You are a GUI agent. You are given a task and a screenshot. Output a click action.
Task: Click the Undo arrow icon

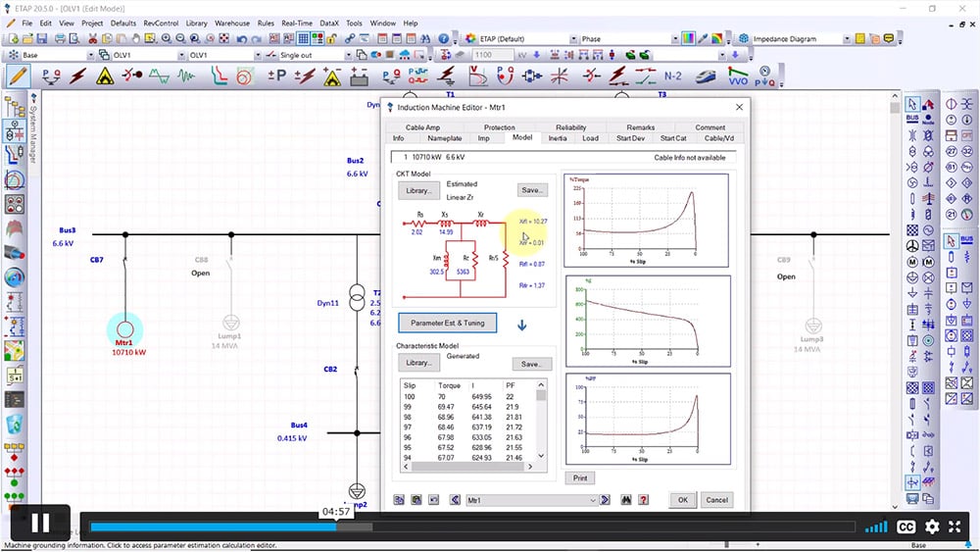coord(242,39)
